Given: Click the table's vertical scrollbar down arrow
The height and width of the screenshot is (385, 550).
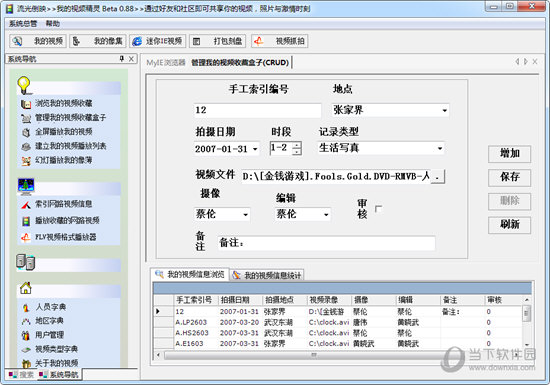Looking at the screenshot, I should click(527, 345).
